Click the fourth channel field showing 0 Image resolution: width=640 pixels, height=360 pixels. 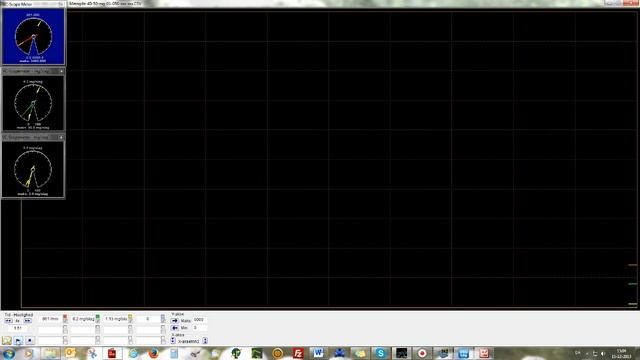tap(147, 319)
